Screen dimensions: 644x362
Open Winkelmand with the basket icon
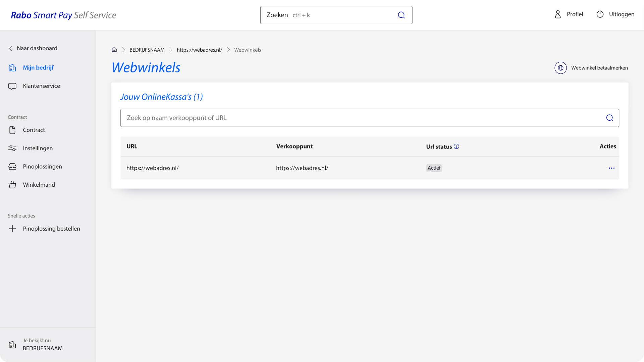pyautogui.click(x=12, y=184)
